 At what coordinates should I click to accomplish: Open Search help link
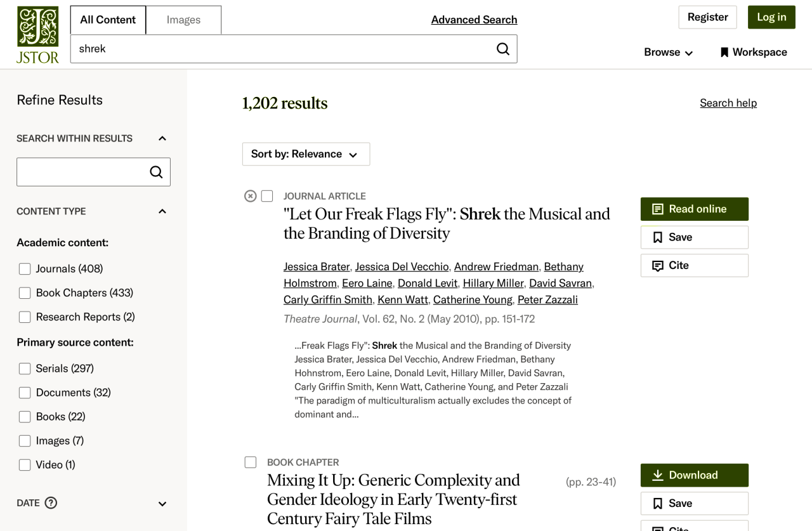728,103
